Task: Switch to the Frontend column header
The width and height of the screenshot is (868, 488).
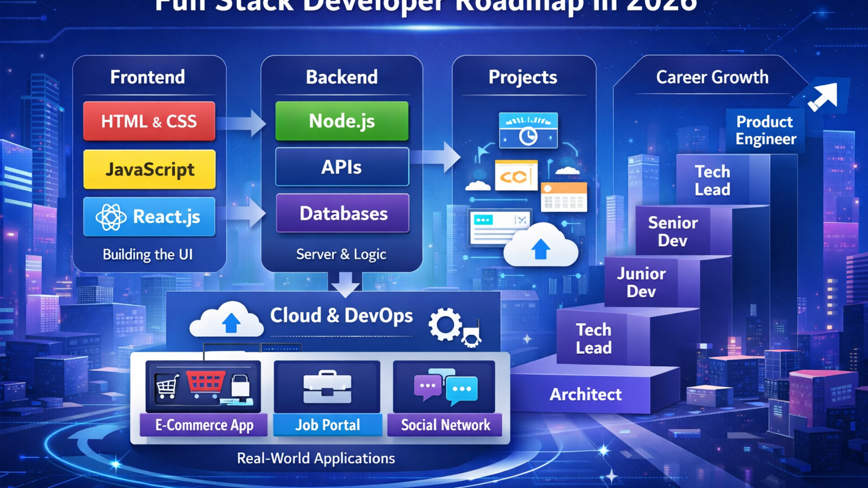Action: (x=148, y=78)
